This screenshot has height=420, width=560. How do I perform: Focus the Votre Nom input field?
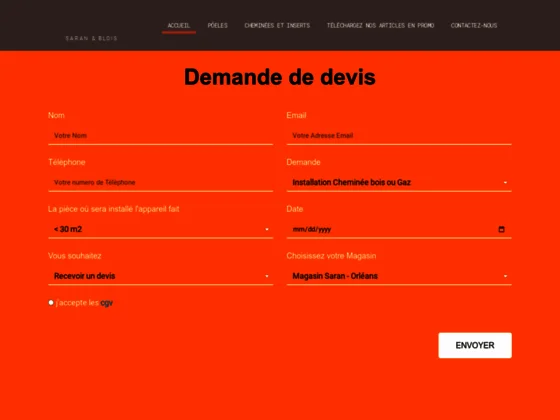[x=160, y=136]
